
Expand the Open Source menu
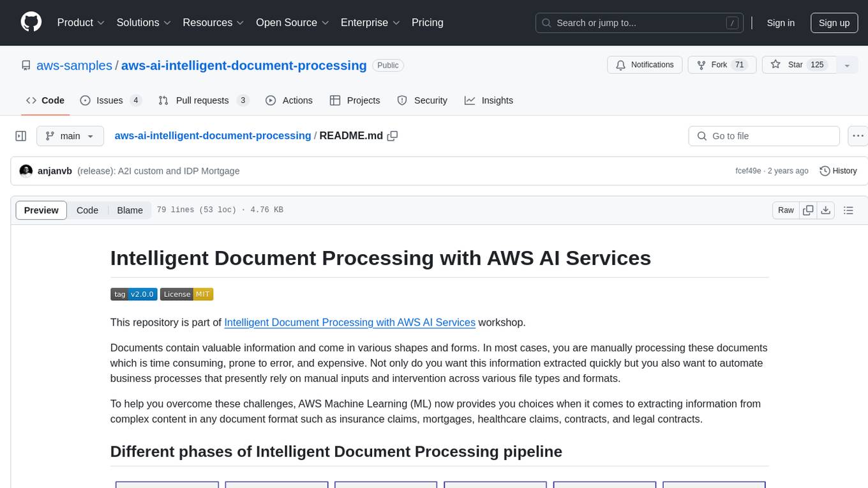tap(292, 22)
